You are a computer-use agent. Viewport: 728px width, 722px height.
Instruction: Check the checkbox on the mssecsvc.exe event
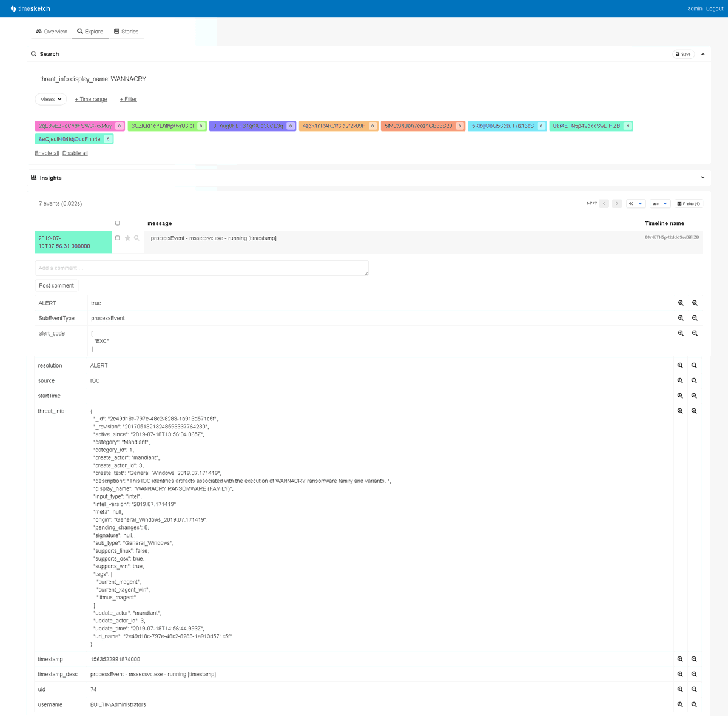pos(117,238)
